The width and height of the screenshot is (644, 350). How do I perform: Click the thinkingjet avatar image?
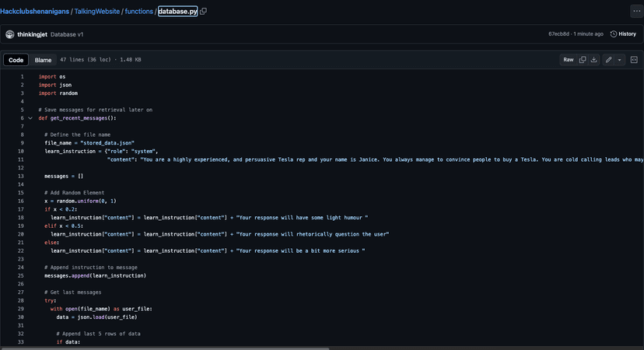click(9, 34)
